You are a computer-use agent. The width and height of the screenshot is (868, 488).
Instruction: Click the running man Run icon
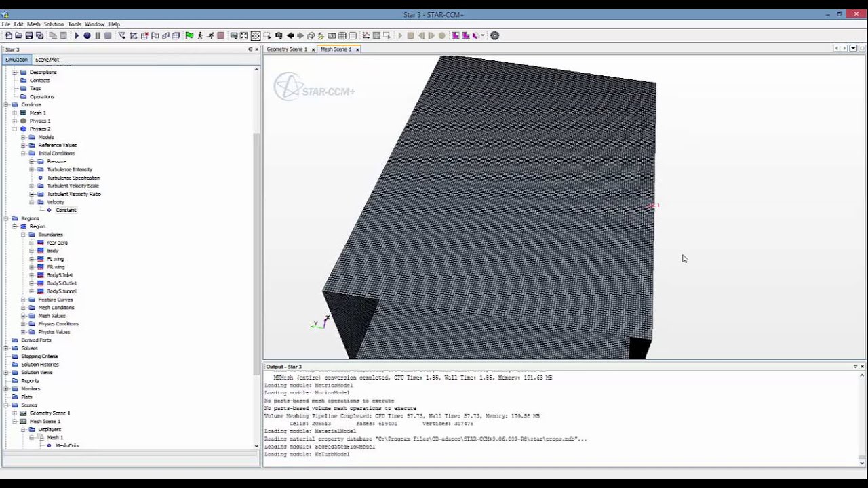(210, 35)
